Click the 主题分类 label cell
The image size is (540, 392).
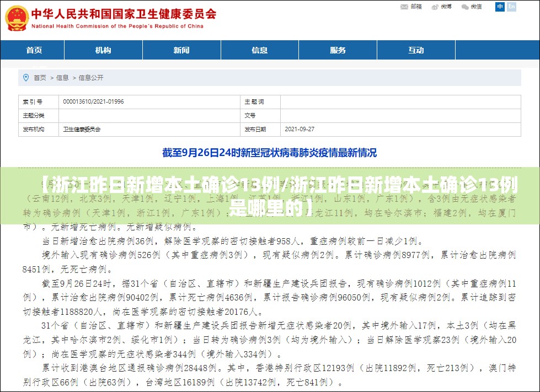coord(39,116)
